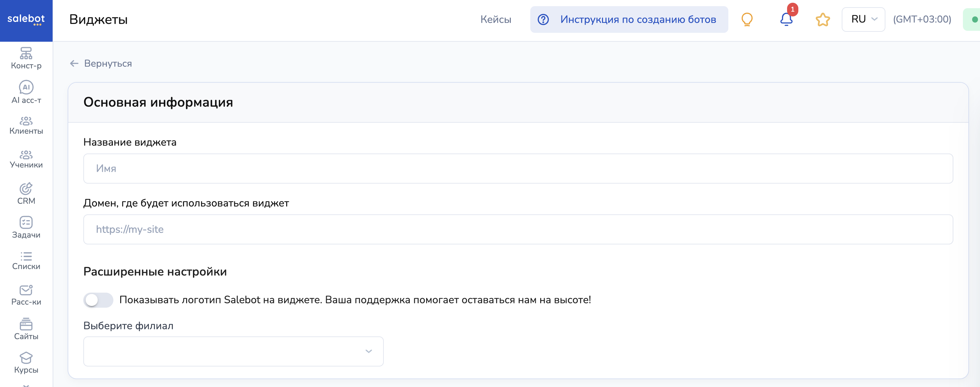Open the Расс-ки mailings section
Viewport: 980px width, 387px height.
point(26,295)
